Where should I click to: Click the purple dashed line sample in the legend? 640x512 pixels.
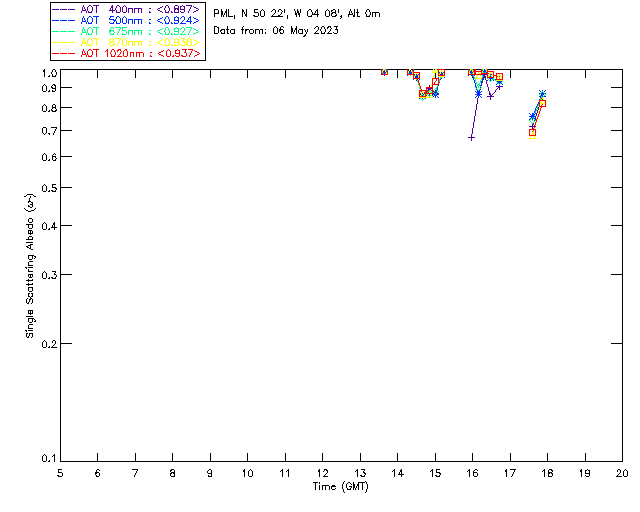(x=64, y=10)
